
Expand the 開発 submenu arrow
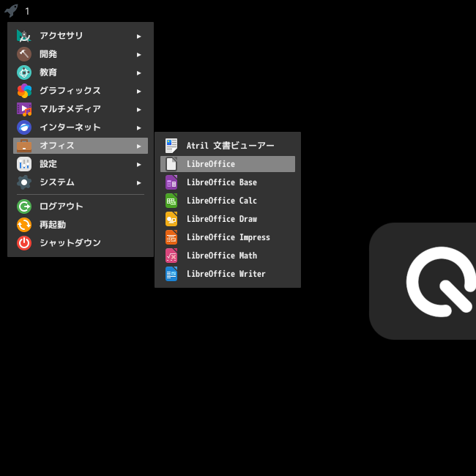138,55
